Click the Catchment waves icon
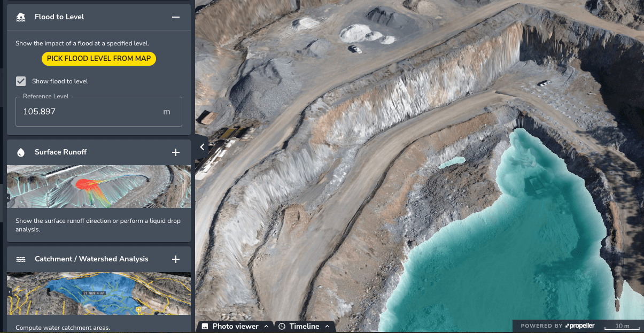 pos(21,259)
